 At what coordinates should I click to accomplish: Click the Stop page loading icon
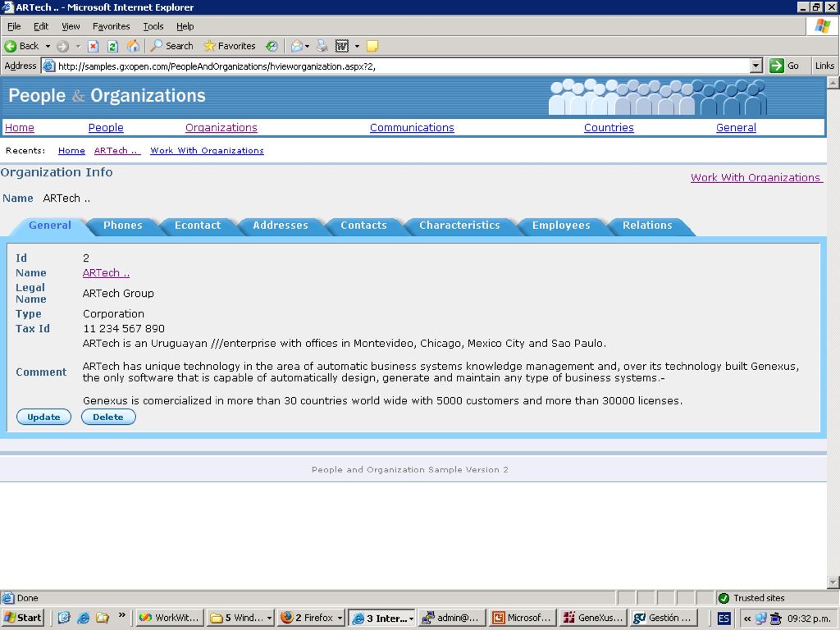[94, 46]
